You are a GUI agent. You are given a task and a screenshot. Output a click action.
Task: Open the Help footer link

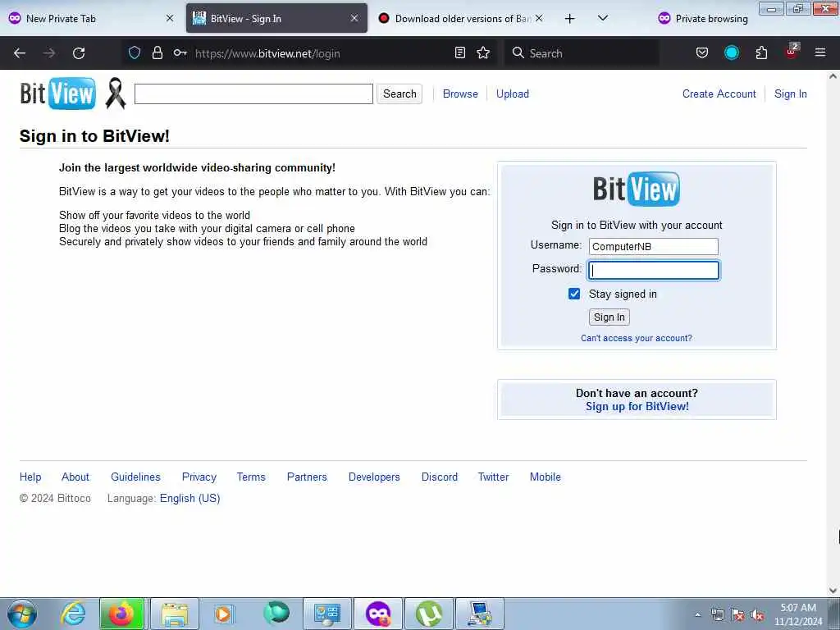click(30, 477)
